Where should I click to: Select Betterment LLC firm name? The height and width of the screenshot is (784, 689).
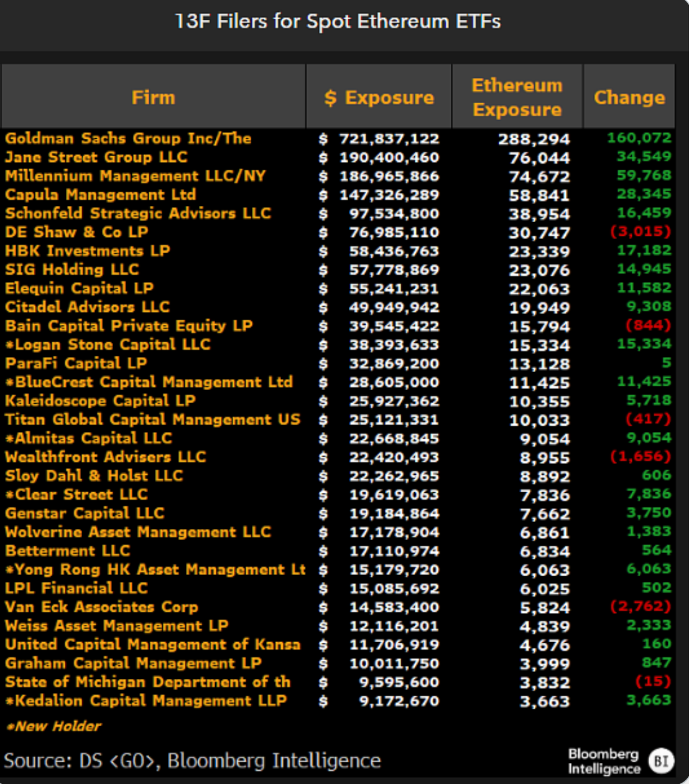pos(68,550)
